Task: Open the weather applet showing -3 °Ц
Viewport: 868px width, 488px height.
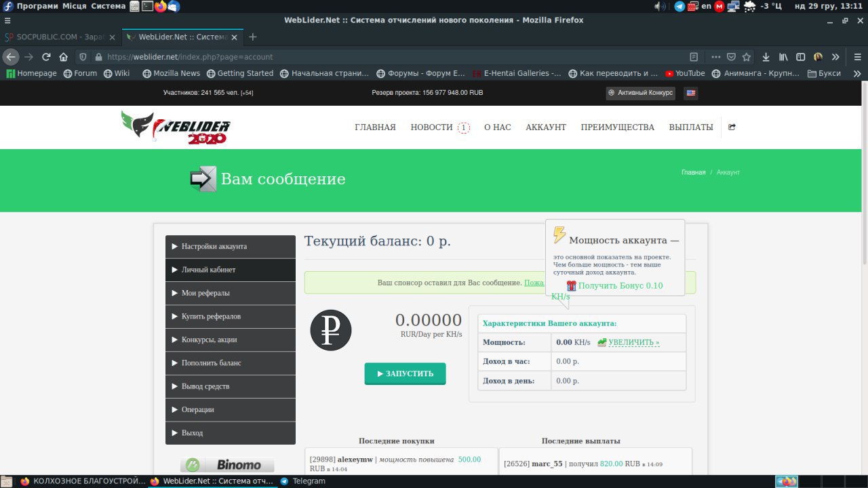Action: (764, 6)
